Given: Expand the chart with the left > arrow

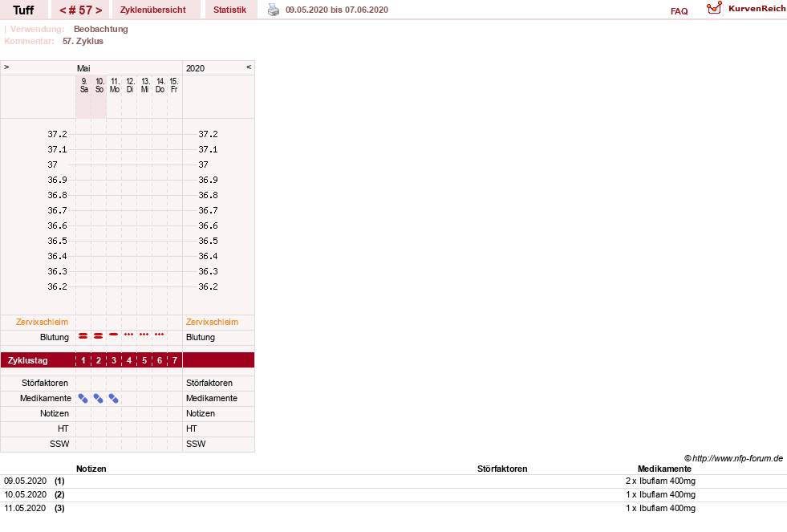Looking at the screenshot, I should 6,67.
